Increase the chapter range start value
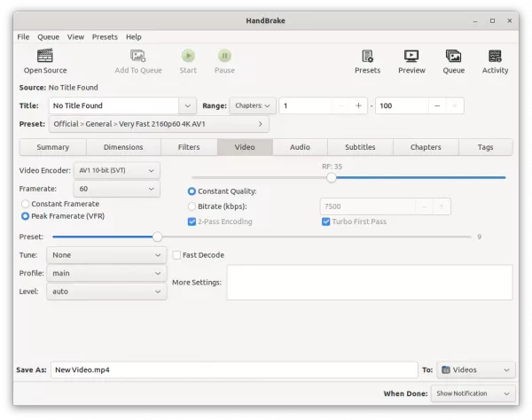Image resolution: width=532 pixels, height=420 pixels. [358, 105]
